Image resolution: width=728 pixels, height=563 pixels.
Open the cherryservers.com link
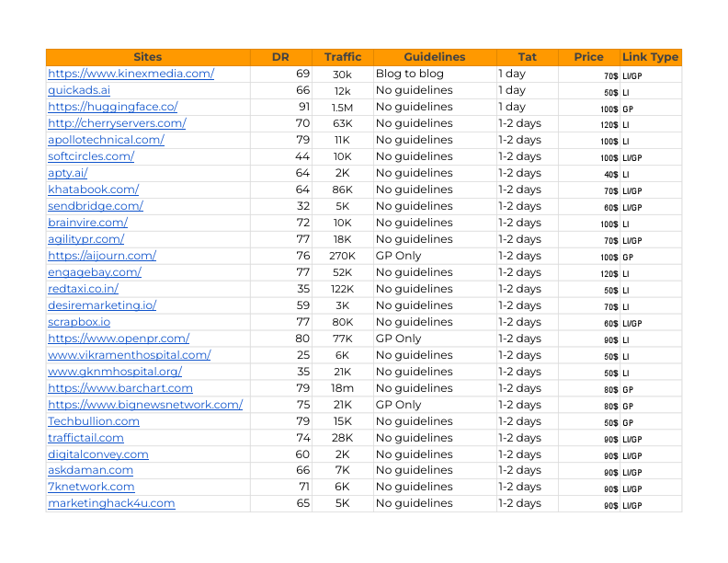117,123
